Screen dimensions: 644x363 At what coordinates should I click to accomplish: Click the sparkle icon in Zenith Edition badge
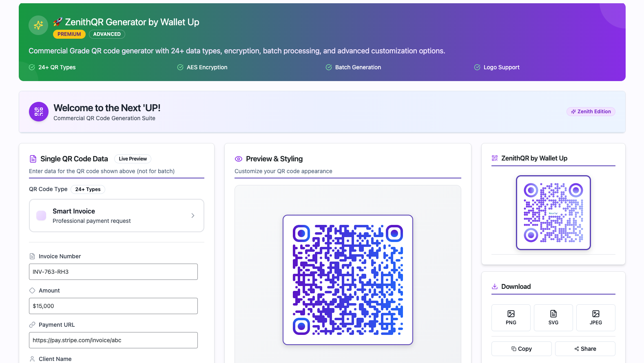click(573, 112)
